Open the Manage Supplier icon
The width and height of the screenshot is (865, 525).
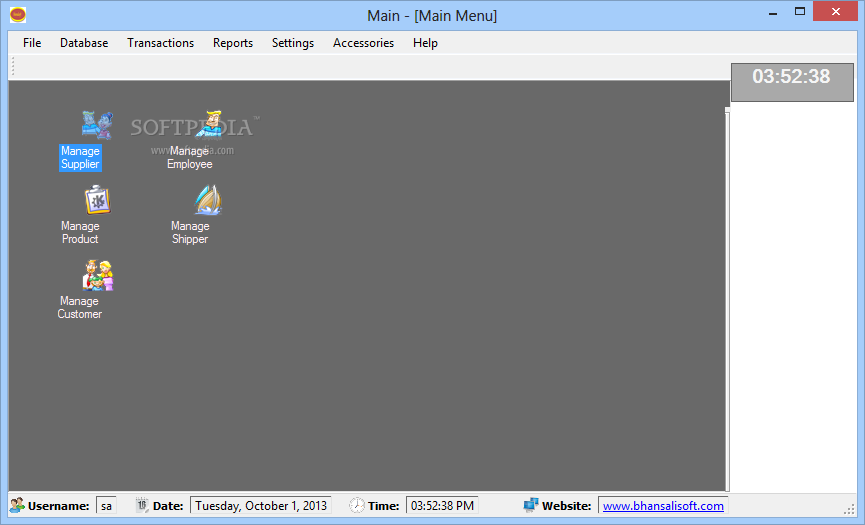[x=98, y=125]
